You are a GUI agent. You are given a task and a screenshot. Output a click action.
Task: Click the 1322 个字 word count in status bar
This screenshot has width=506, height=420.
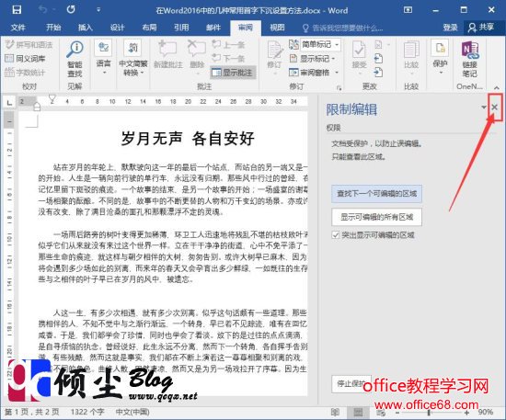coord(87,412)
